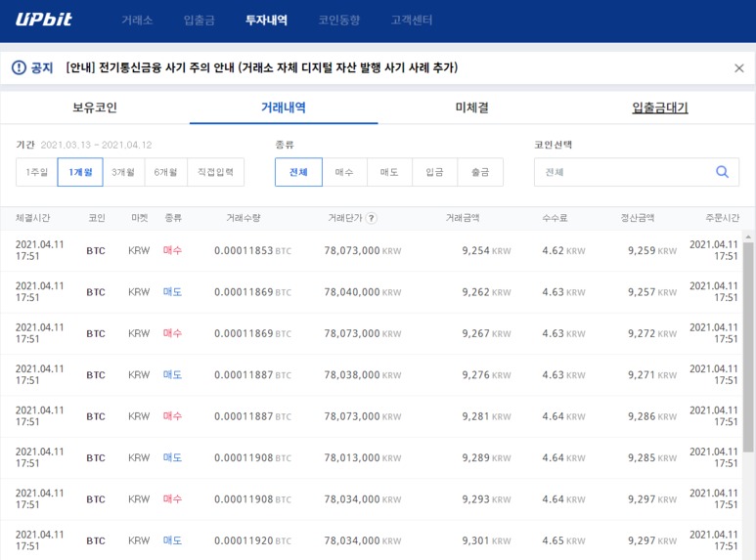
Task: Click the coin search magnifier icon
Action: 722,172
